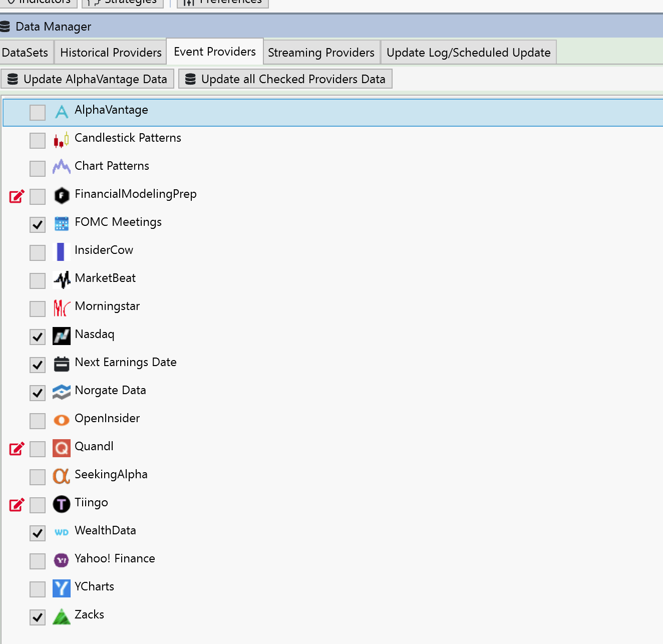Click the FOMC Meetings calendar icon

pos(62,224)
